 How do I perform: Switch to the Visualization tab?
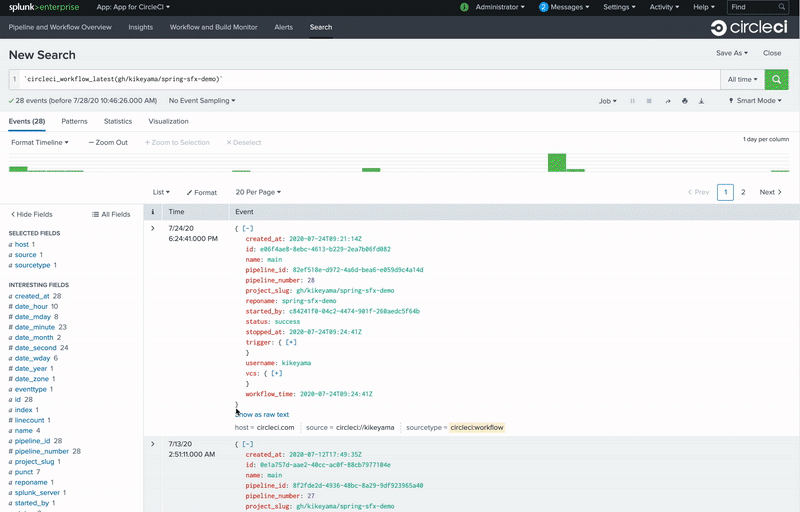168,121
